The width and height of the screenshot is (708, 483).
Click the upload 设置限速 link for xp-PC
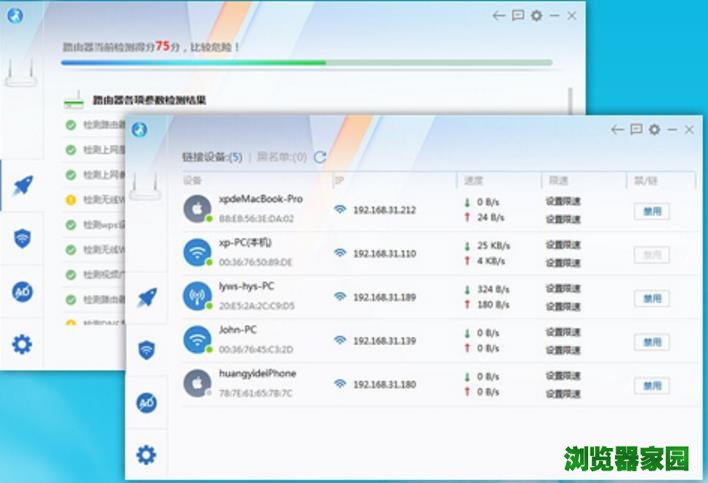click(x=562, y=262)
